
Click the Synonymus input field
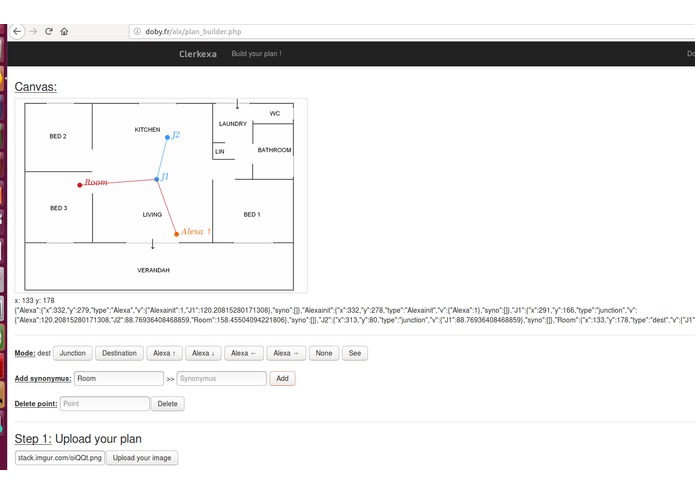tap(222, 378)
